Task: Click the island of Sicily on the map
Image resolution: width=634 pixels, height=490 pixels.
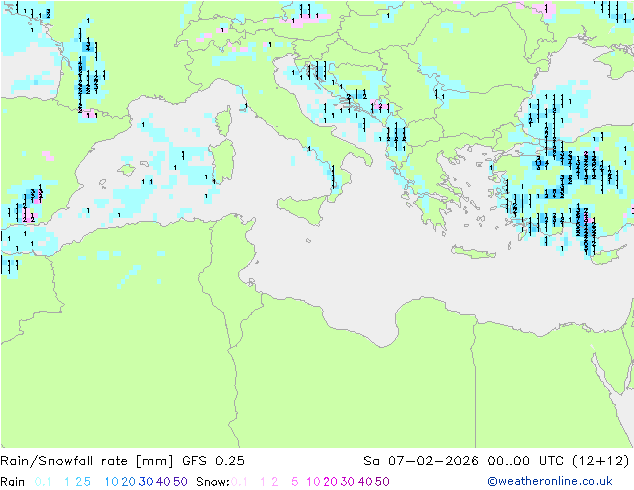Action: click(x=303, y=209)
